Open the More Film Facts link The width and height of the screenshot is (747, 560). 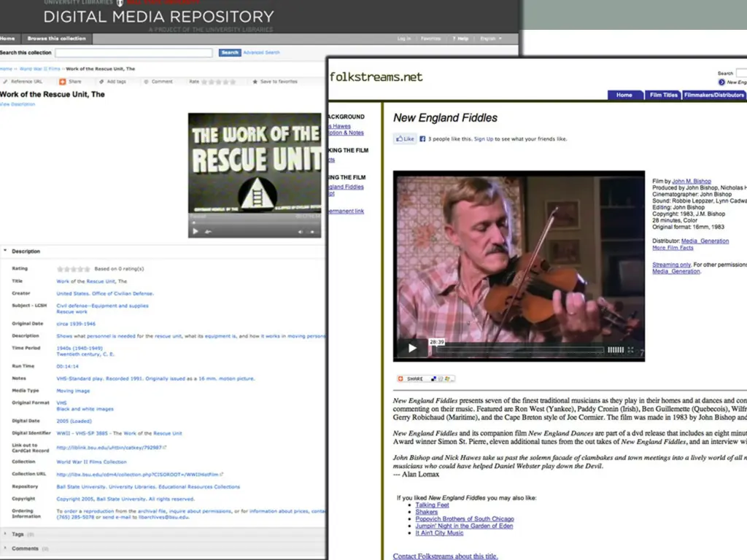click(x=673, y=248)
